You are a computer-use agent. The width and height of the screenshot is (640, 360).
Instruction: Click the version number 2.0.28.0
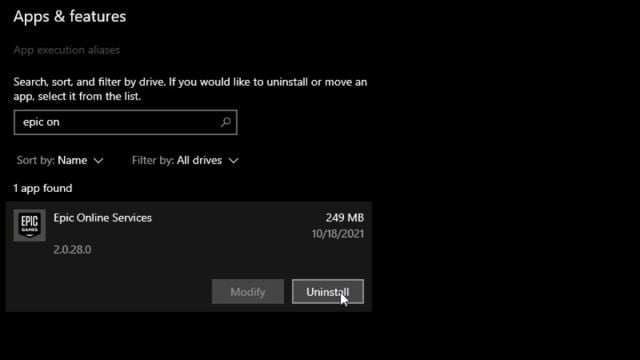point(72,249)
